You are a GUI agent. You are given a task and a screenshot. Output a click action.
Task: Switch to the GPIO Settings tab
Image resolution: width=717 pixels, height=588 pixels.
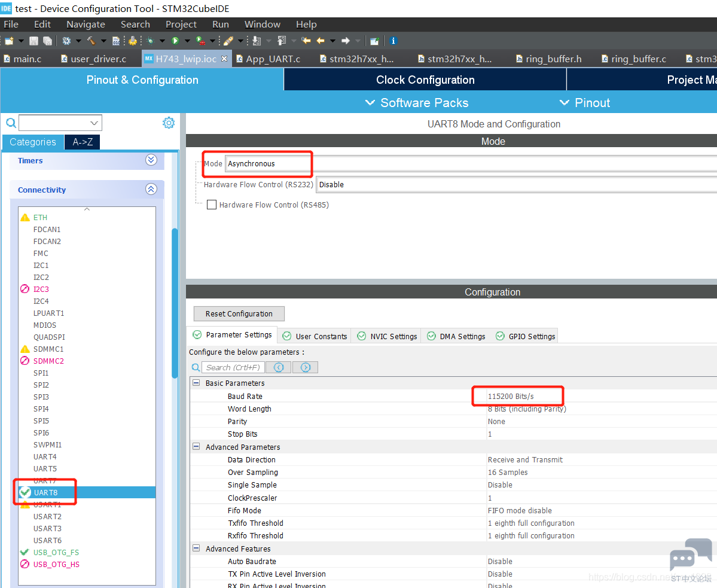(526, 336)
